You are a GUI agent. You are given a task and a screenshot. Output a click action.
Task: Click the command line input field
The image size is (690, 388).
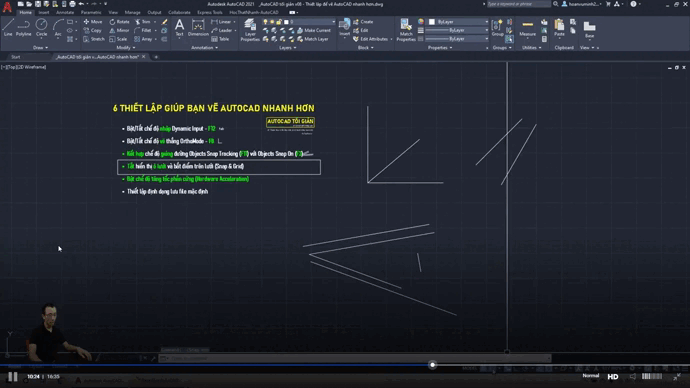click(x=356, y=359)
